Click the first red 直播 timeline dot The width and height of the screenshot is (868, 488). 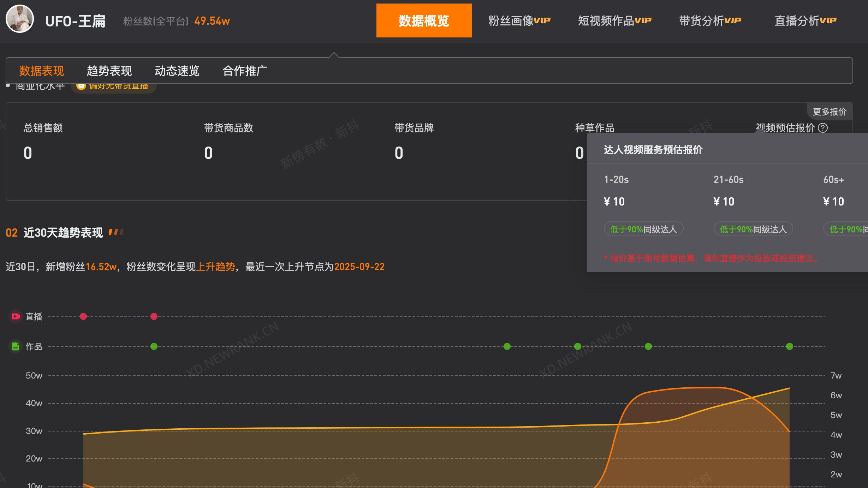point(83,316)
